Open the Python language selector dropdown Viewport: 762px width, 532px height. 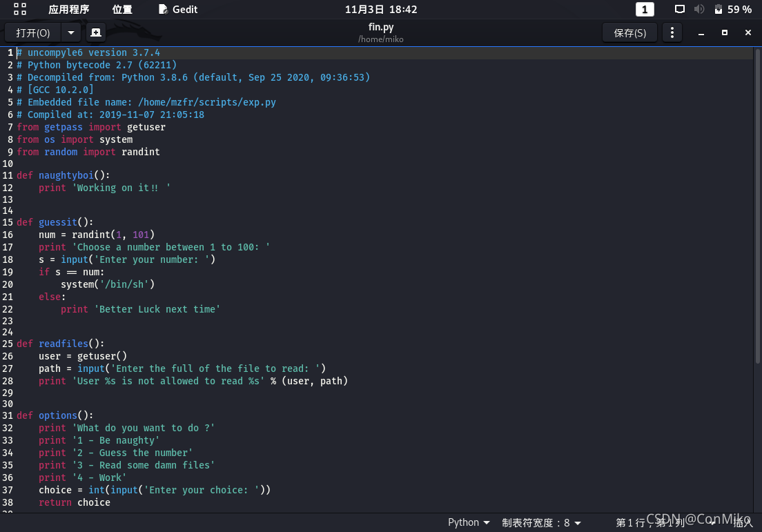coord(469,522)
